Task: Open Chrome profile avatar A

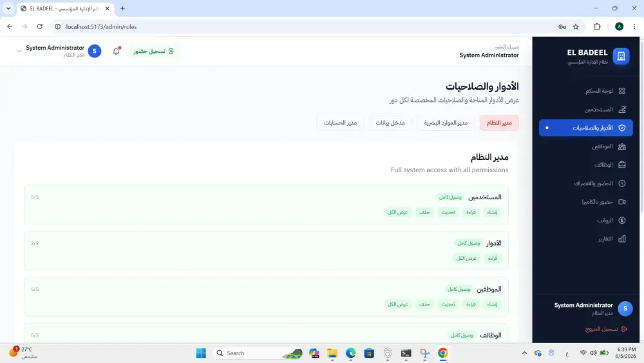Action: coord(620,26)
